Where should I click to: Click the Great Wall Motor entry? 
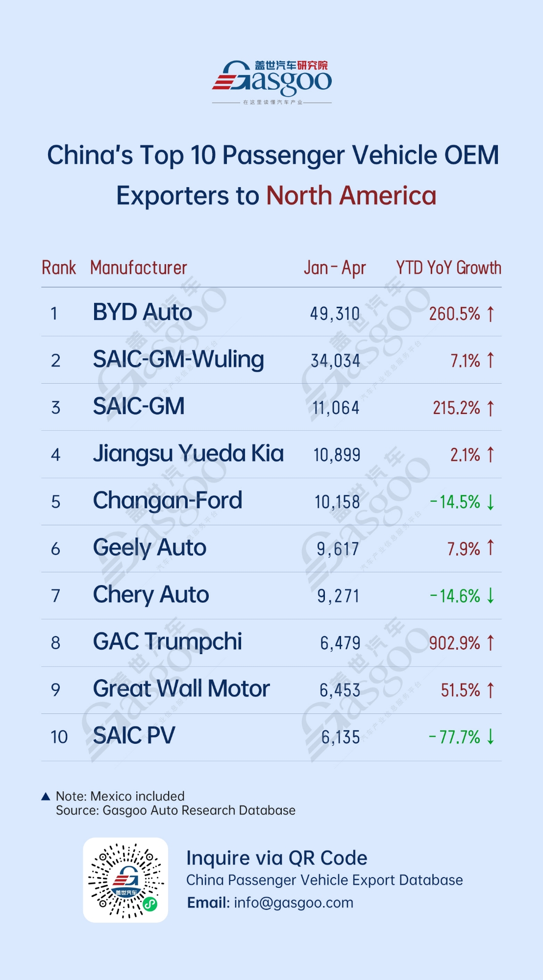coord(181,689)
